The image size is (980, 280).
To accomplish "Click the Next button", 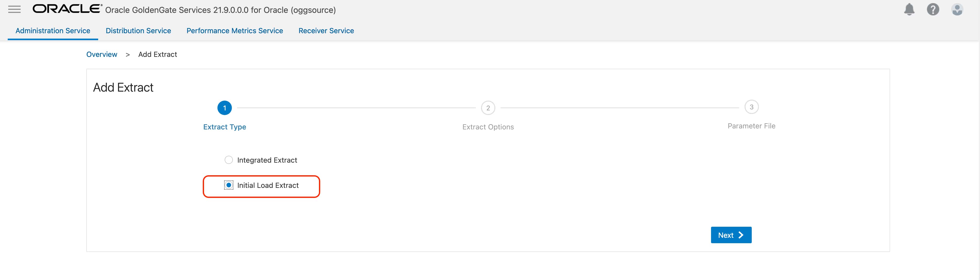I will coord(731,235).
